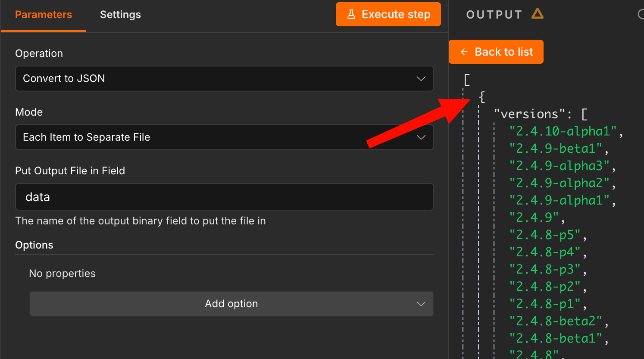Open the Settings tab
This screenshot has width=644, height=359.
pos(120,15)
